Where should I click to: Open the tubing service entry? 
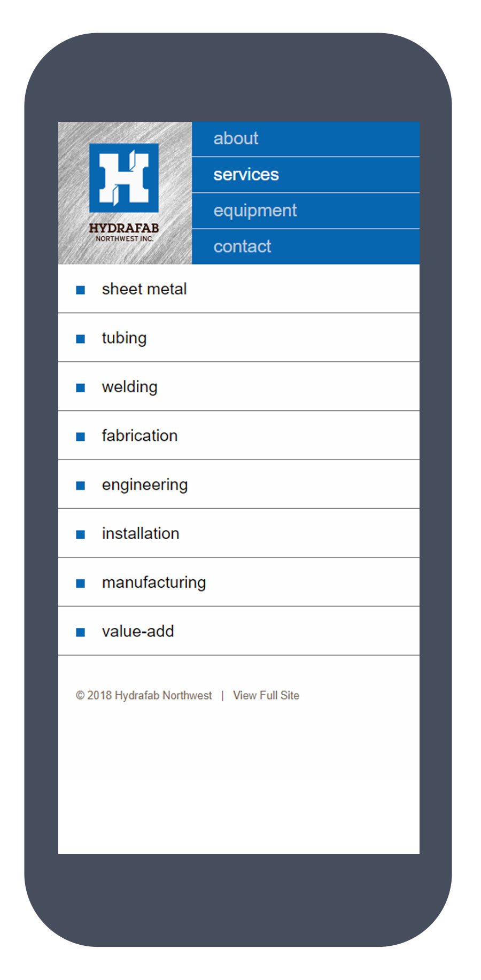(x=239, y=338)
